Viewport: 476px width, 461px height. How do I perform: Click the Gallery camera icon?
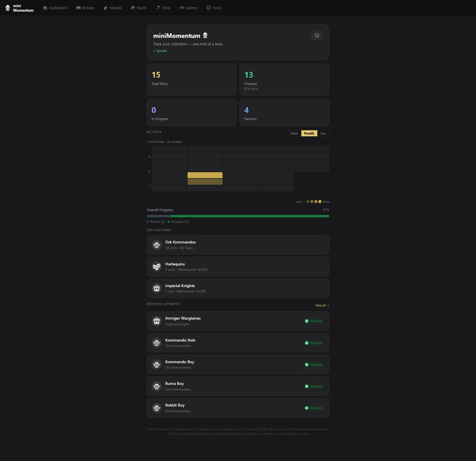[182, 8]
